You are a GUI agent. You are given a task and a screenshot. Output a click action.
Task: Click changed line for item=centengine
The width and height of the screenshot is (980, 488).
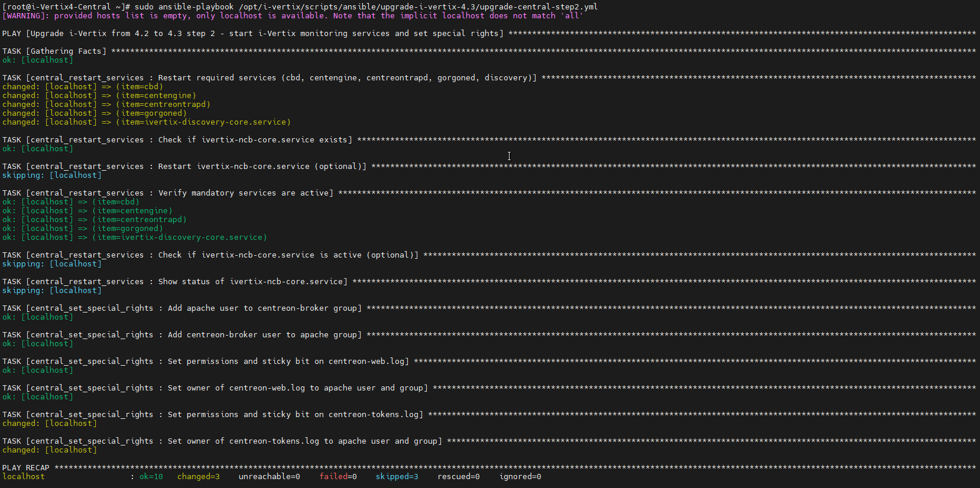pyautogui.click(x=99, y=96)
